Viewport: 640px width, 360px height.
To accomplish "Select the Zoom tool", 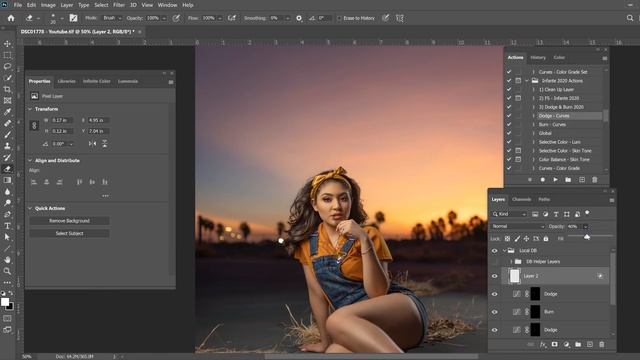I will click(7, 271).
